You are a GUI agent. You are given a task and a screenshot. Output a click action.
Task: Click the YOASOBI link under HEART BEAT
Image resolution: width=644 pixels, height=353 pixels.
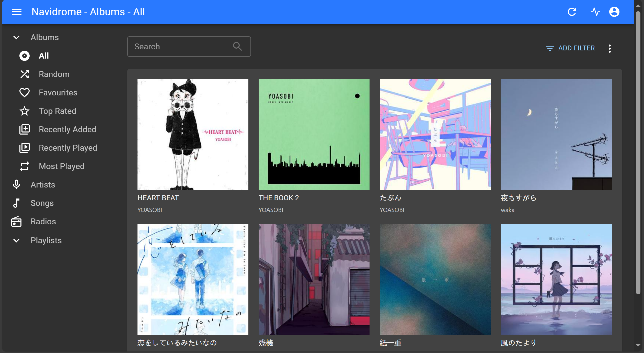pyautogui.click(x=150, y=210)
